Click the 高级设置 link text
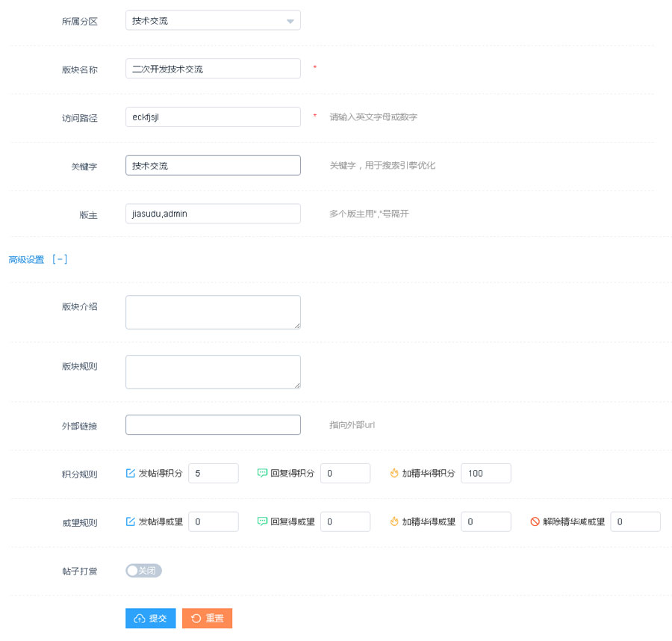672x641 pixels. pyautogui.click(x=26, y=259)
